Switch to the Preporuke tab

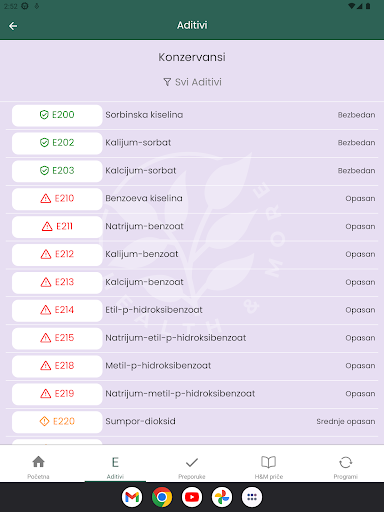pos(192,467)
